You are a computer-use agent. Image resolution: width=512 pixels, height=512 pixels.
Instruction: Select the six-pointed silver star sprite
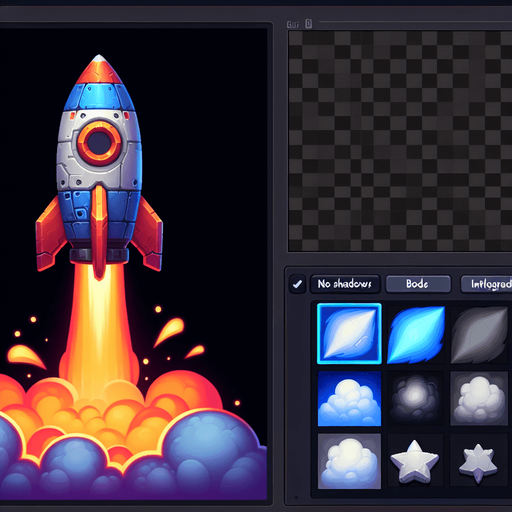[x=478, y=463]
